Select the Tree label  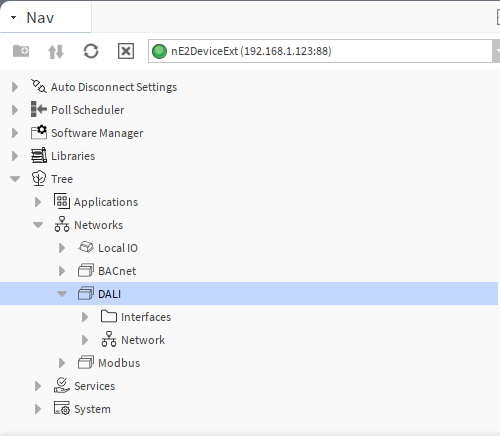[x=62, y=179]
